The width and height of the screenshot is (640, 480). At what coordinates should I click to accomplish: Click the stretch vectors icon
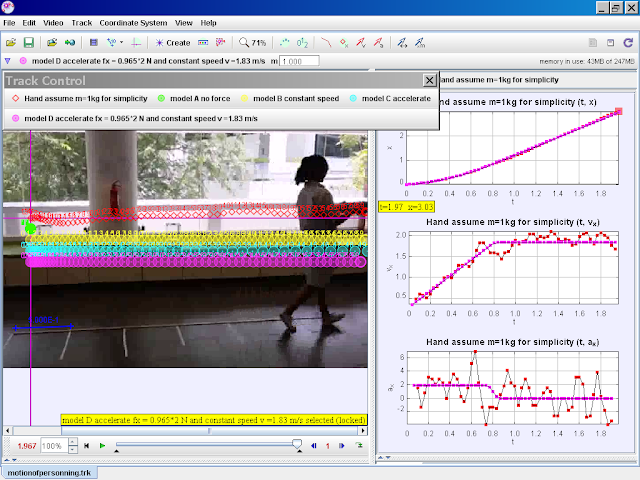click(x=402, y=42)
